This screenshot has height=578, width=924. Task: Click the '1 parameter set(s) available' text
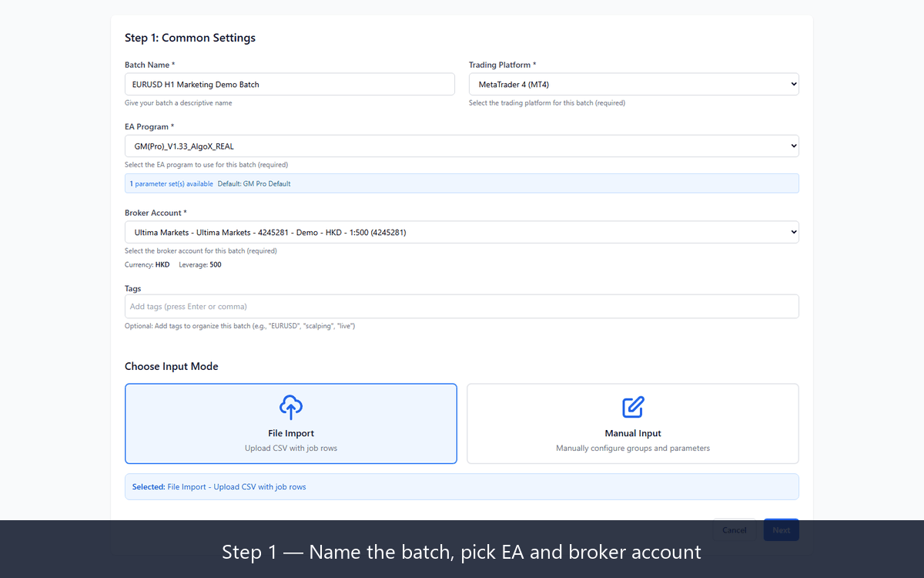[x=172, y=183]
